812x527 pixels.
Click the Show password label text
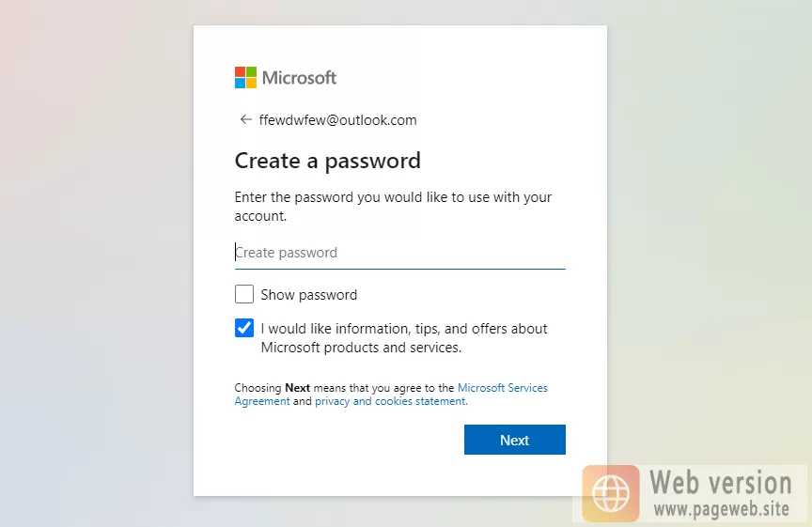point(308,295)
